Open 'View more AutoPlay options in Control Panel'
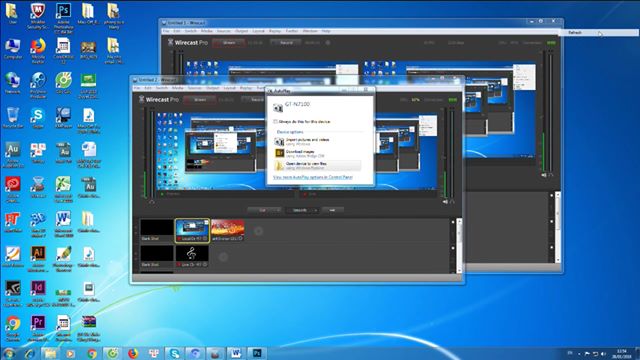The width and height of the screenshot is (640, 360). point(313,177)
